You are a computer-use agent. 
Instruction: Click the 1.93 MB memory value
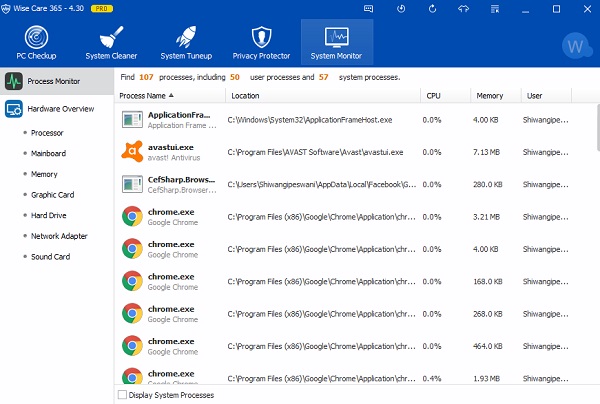[x=486, y=379]
